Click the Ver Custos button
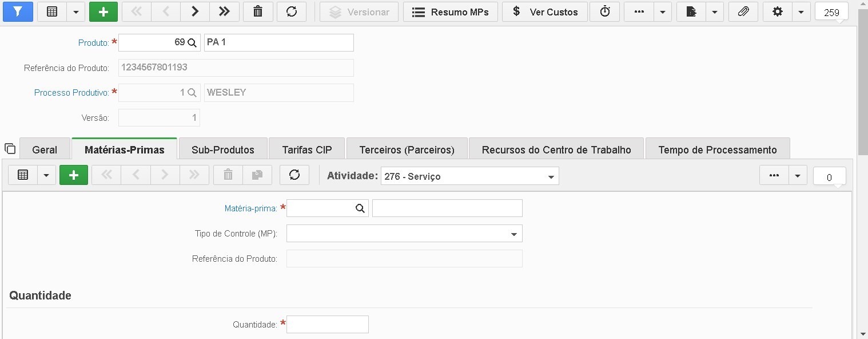The width and height of the screenshot is (868, 339). click(x=545, y=11)
